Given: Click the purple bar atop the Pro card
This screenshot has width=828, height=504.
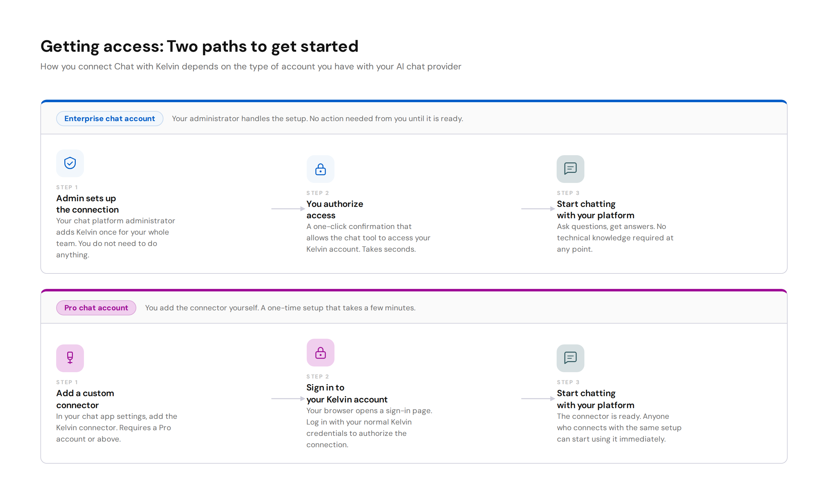Looking at the screenshot, I should (x=414, y=290).
